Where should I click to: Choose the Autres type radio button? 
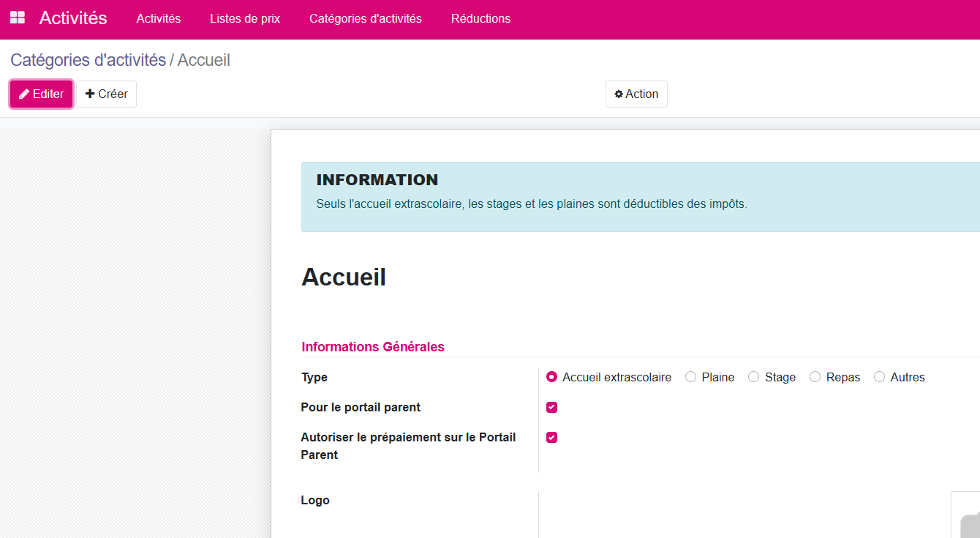click(880, 377)
